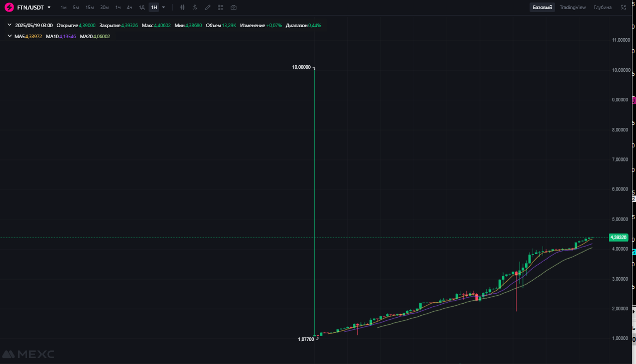Select the 15м timeframe
The width and height of the screenshot is (636, 364).
point(89,8)
